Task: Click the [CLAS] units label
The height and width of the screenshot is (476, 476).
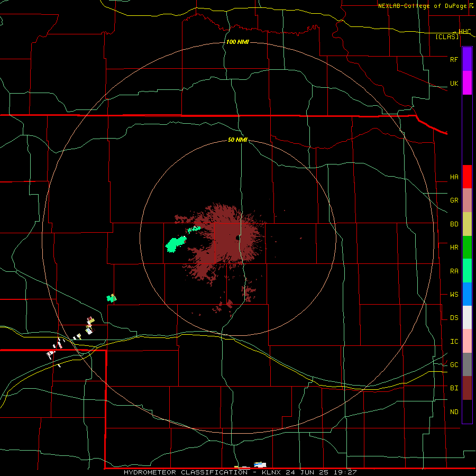Action: tap(447, 37)
